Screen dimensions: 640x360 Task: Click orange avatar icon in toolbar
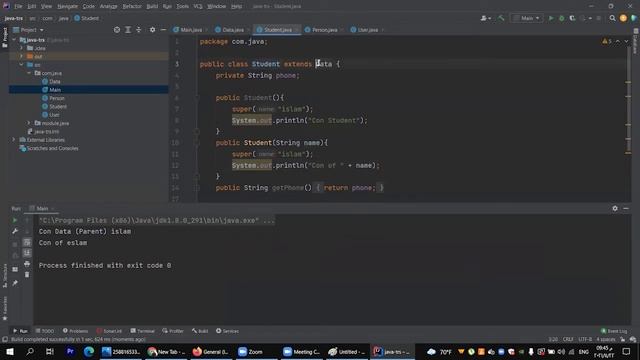coord(623,18)
